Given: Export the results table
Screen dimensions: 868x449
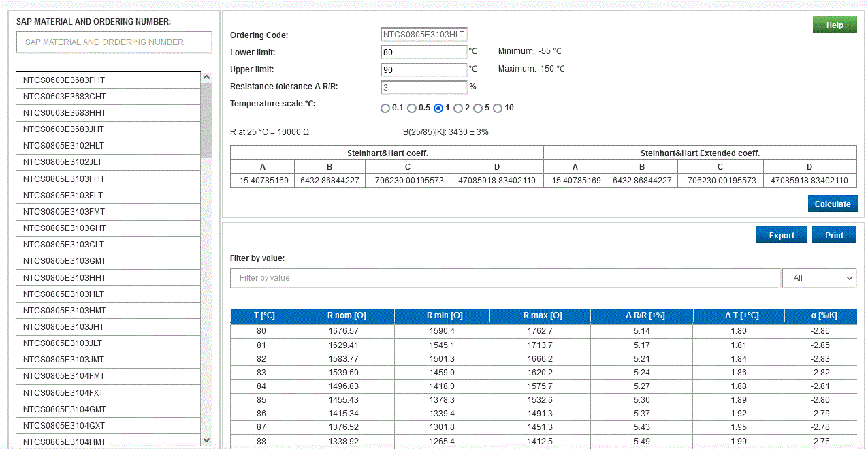Looking at the screenshot, I should (x=782, y=235).
